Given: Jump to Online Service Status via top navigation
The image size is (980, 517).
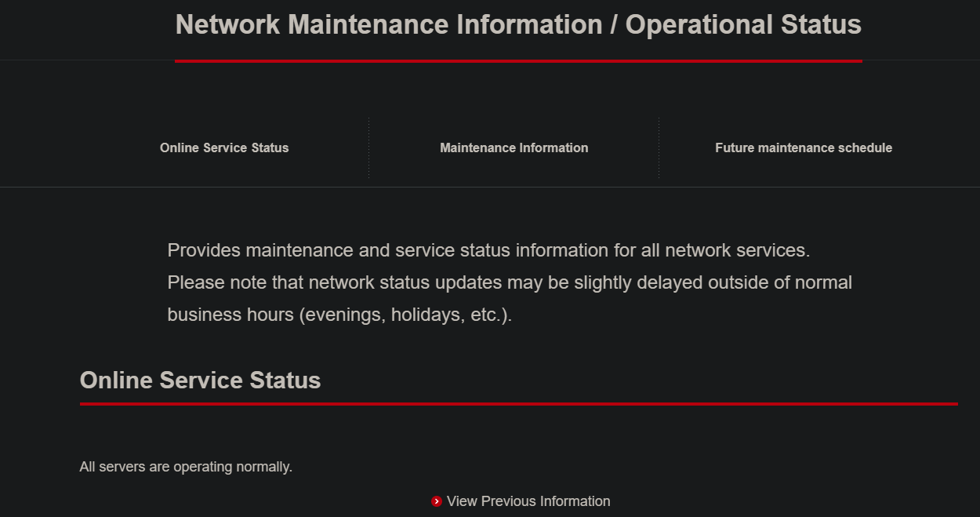Looking at the screenshot, I should click(x=223, y=147).
